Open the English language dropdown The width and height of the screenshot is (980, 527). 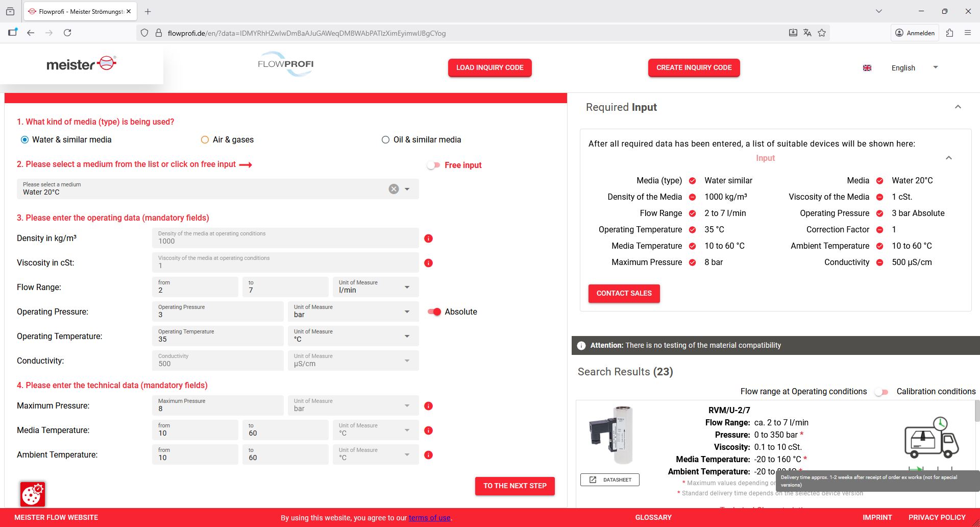(914, 68)
